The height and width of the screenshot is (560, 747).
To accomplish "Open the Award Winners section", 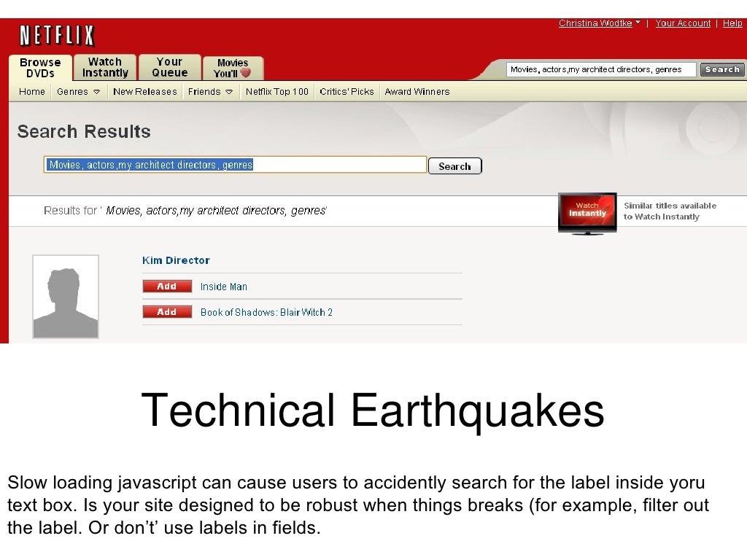I will (x=417, y=91).
